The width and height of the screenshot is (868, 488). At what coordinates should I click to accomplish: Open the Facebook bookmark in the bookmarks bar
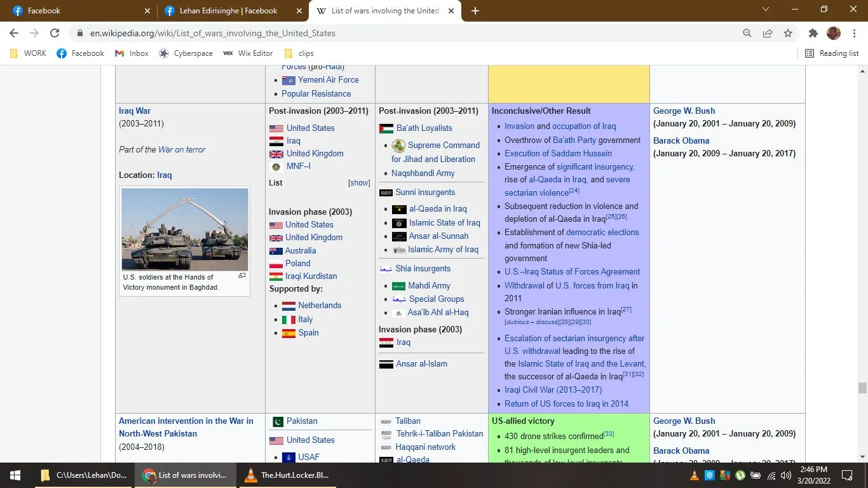pos(80,53)
